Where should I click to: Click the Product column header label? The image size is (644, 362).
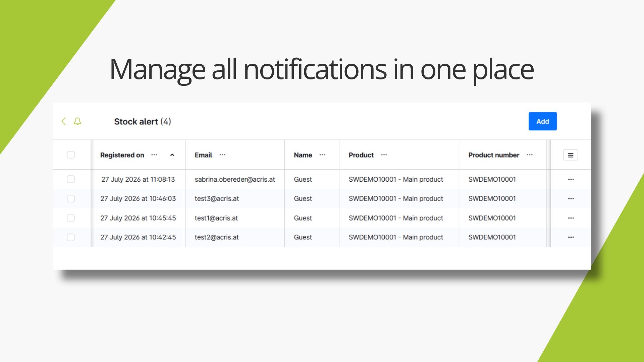pos(361,155)
